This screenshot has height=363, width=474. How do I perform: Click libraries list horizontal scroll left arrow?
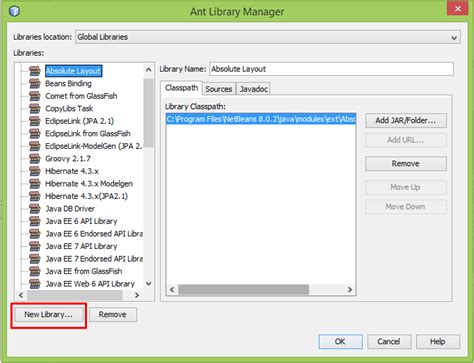click(x=21, y=295)
